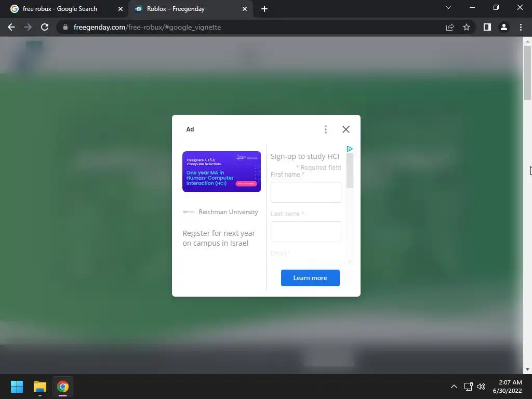Open the Chrome profile menu
532x399 pixels.
[504, 27]
